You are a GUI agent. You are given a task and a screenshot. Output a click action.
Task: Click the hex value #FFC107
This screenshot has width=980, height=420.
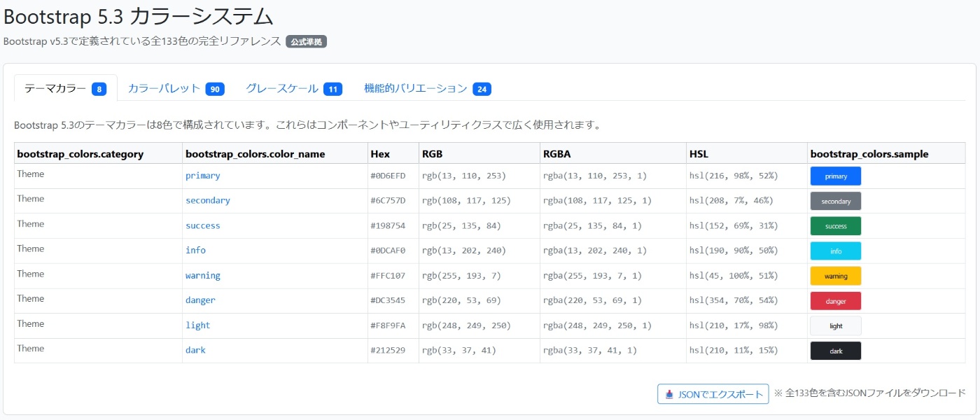pyautogui.click(x=388, y=276)
